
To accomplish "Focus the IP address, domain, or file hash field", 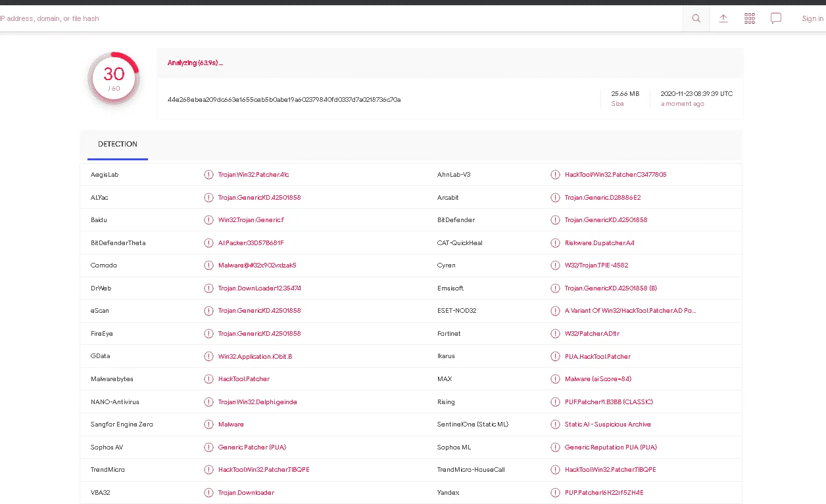I will (x=339, y=18).
